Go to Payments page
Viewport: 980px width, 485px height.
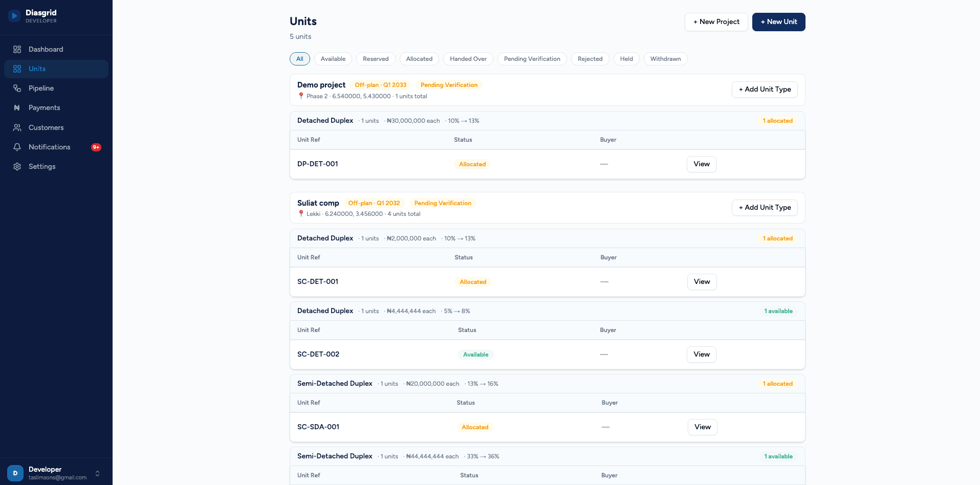(x=56, y=108)
